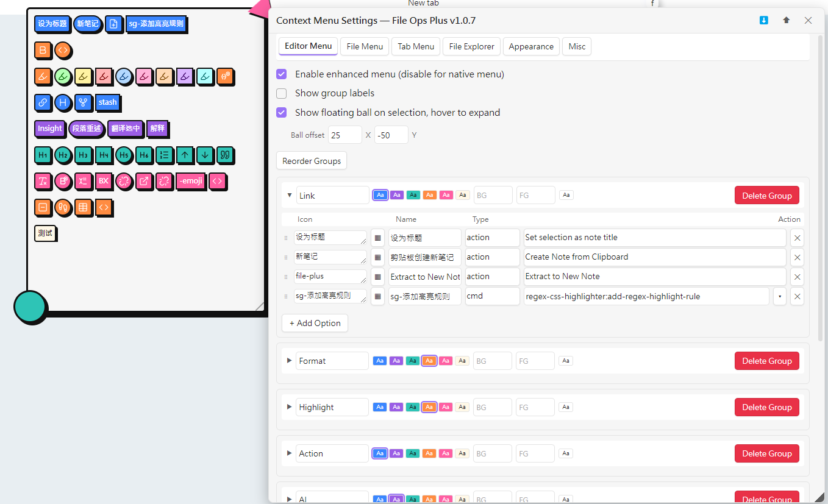Image resolution: width=828 pixels, height=504 pixels.
Task: Click the Bold B icon in floating menu
Action: pos(43,50)
